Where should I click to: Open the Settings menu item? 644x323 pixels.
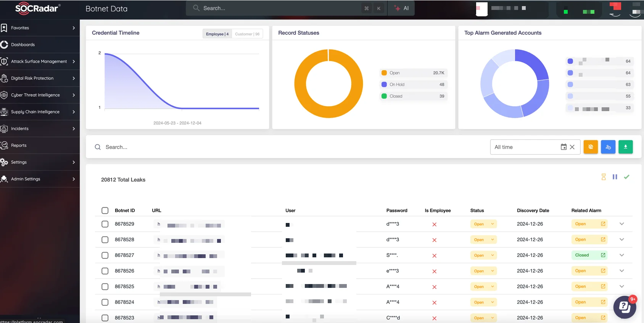[40, 162]
